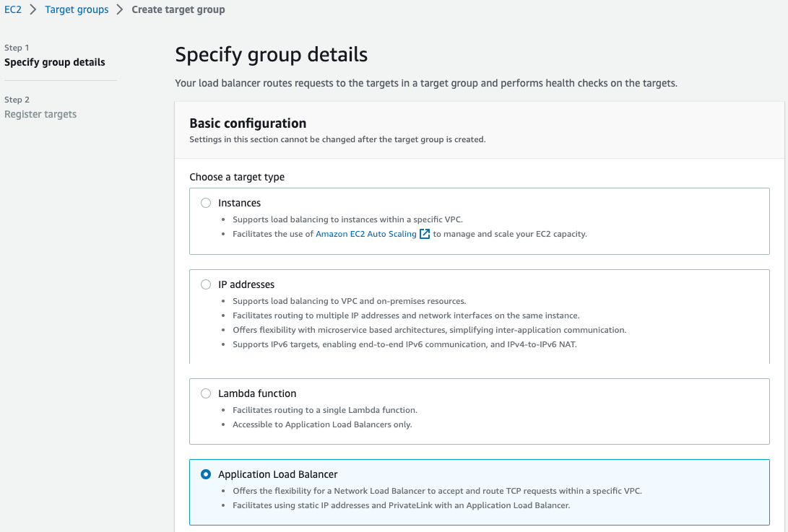Open Step 2 Register targets

[40, 114]
